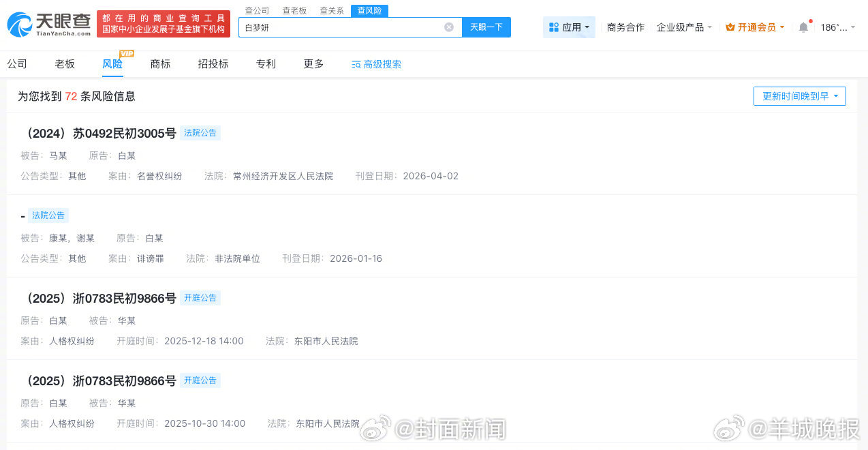Go to the 老板 results tab
This screenshot has width=868, height=450.
click(65, 64)
